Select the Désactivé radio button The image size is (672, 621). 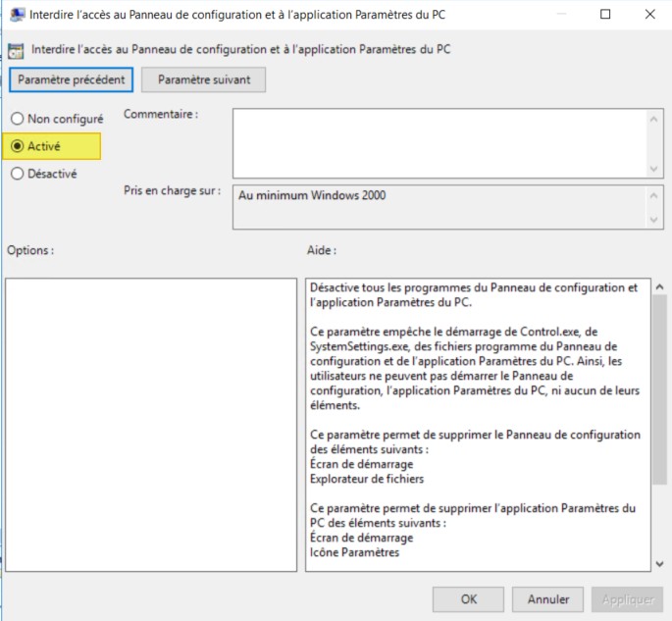tap(17, 174)
